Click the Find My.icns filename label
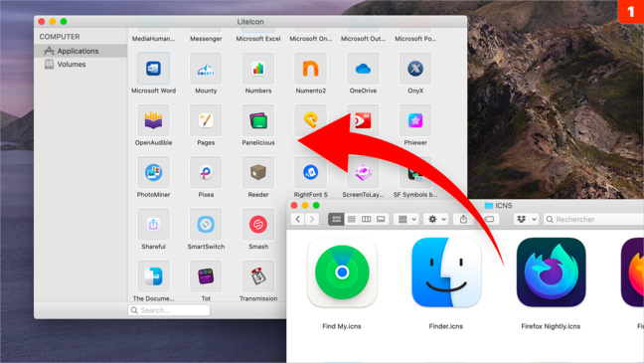Screen dimensions: 644x363 pyautogui.click(x=342, y=326)
